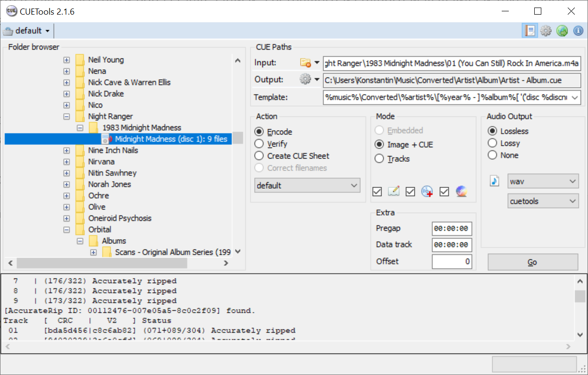Click the CUETools app logo in title bar
This screenshot has height=375, width=588.
11,11
